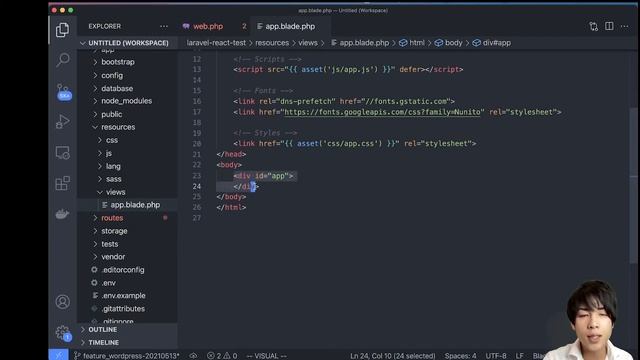Viewport: 640px width, 360px height.
Task: Click laravel-react-test in the breadcrumb
Action: click(216, 43)
